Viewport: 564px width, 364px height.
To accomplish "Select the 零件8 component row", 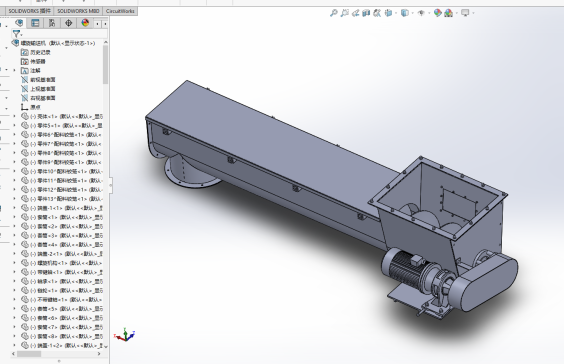I will pyautogui.click(x=62, y=153).
